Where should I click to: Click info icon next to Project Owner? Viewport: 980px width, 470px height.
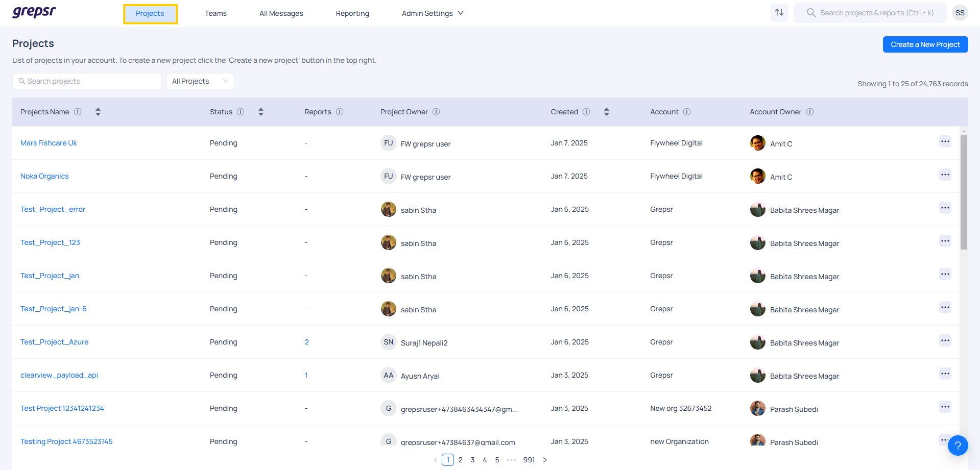pos(436,112)
